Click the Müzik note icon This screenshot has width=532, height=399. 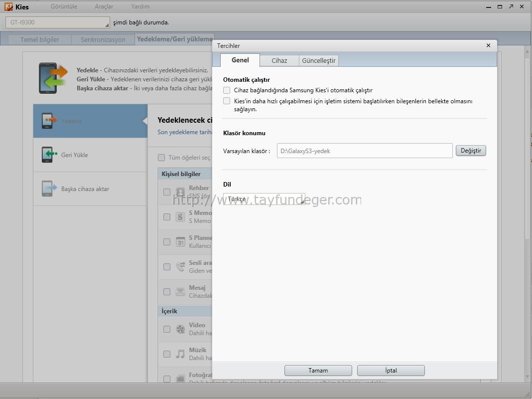pos(180,354)
